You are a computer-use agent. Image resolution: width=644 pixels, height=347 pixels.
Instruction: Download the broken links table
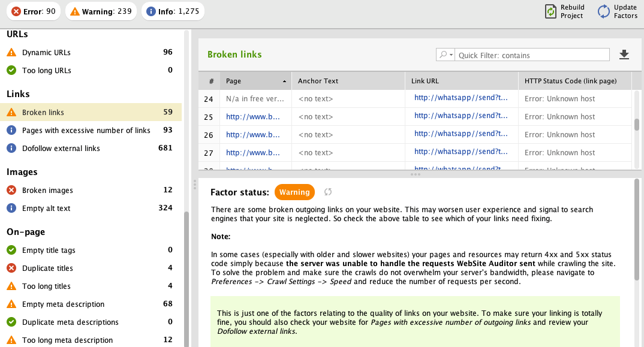624,55
